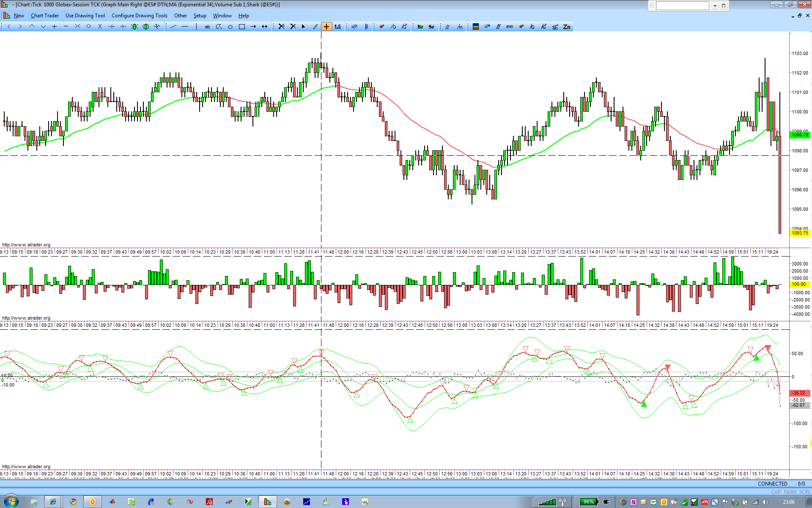812x508 pixels.
Task: Click the OneNote tray icon
Action: [x=633, y=502]
